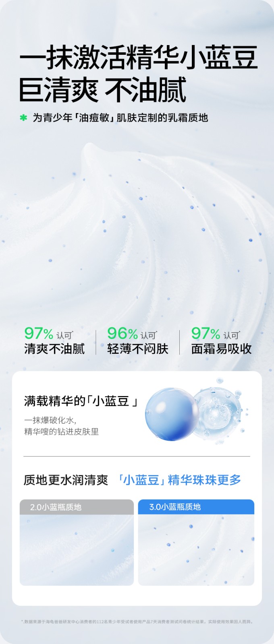
Task: Click the blue 「小蓝豆」精华珠珠更多 text
Action: (179, 480)
